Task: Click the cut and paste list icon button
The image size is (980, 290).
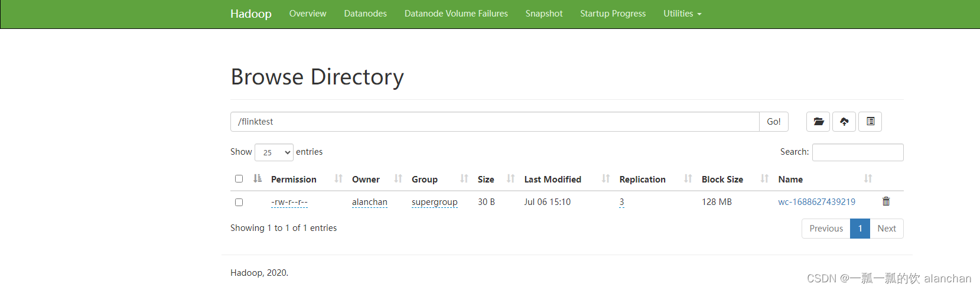Action: tap(870, 122)
